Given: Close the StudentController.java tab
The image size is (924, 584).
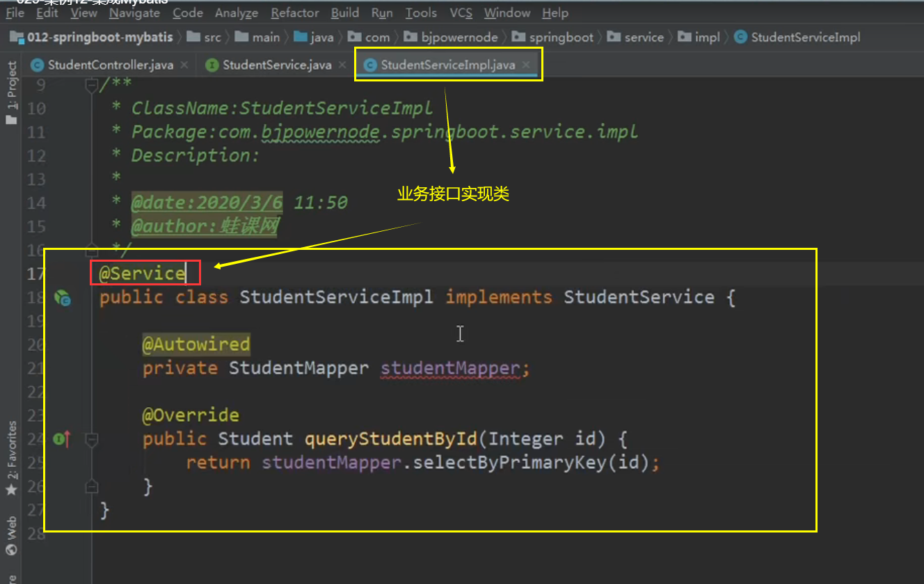Looking at the screenshot, I should tap(184, 65).
